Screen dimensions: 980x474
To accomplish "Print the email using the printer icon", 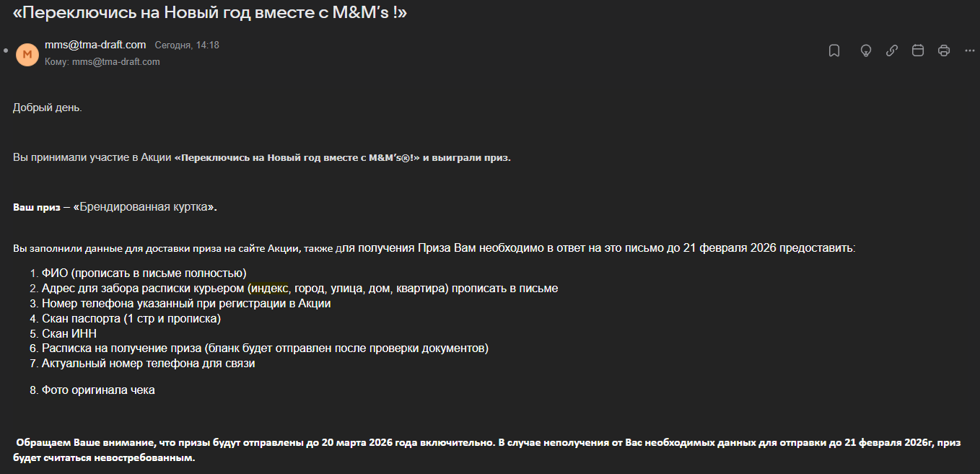I will (944, 51).
